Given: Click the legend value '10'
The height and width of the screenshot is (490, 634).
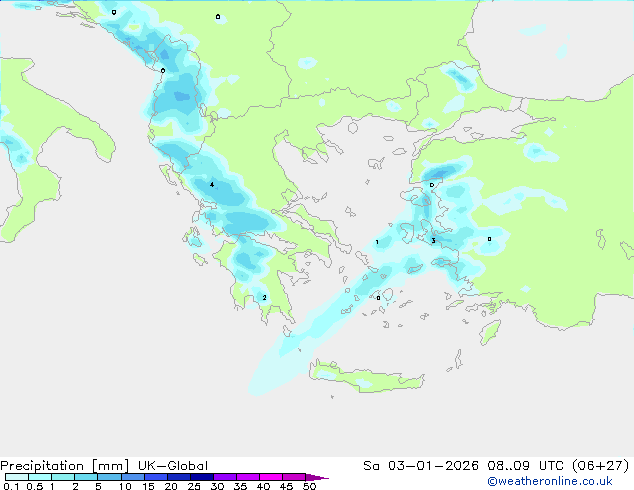Looking at the screenshot, I should coord(125,486).
